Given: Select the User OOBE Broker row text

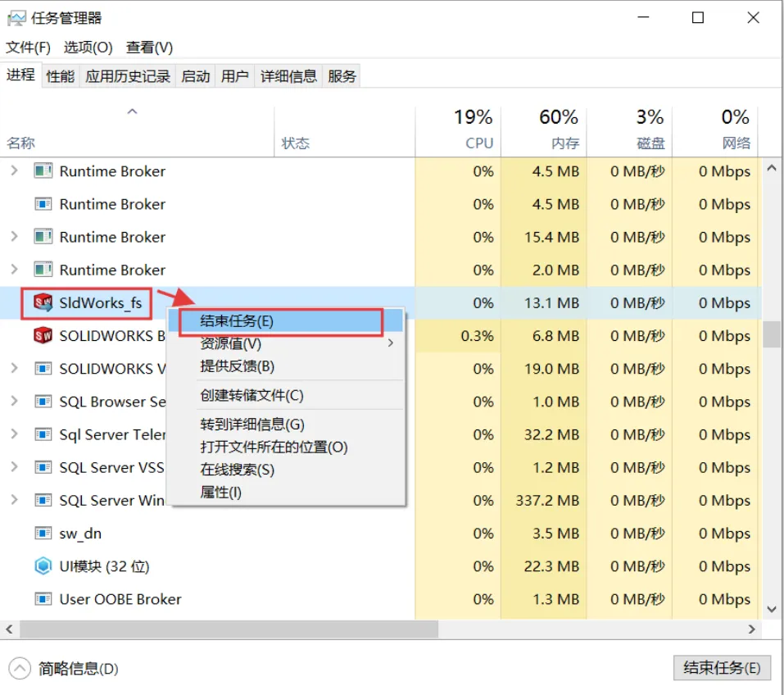Looking at the screenshot, I should [120, 599].
